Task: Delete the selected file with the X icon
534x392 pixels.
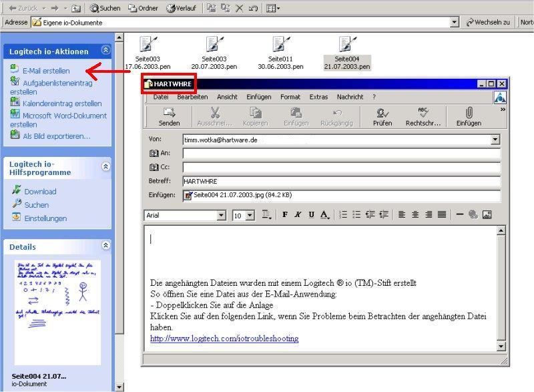Action: [x=240, y=8]
